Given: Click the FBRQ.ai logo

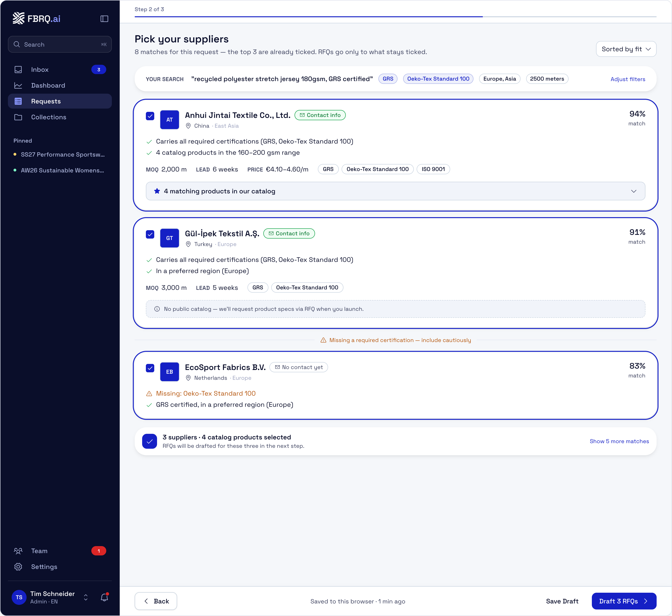Looking at the screenshot, I should point(36,19).
